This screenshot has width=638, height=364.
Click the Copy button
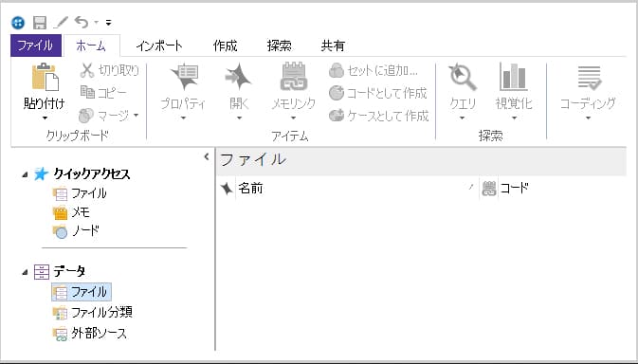(103, 92)
